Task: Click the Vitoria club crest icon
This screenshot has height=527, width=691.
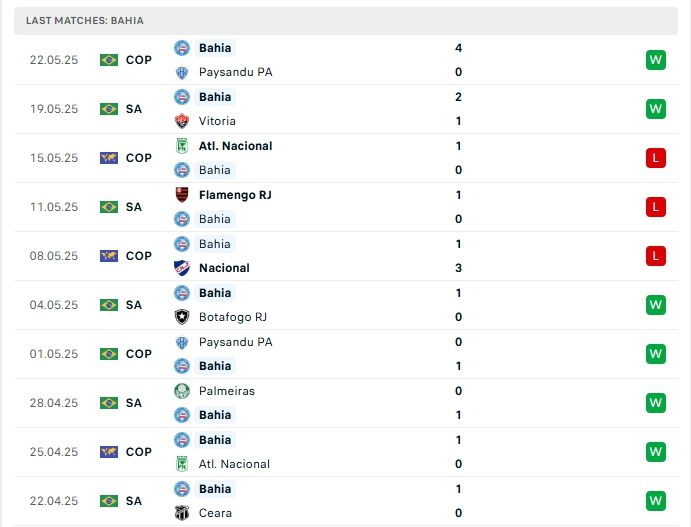Action: coord(182,121)
